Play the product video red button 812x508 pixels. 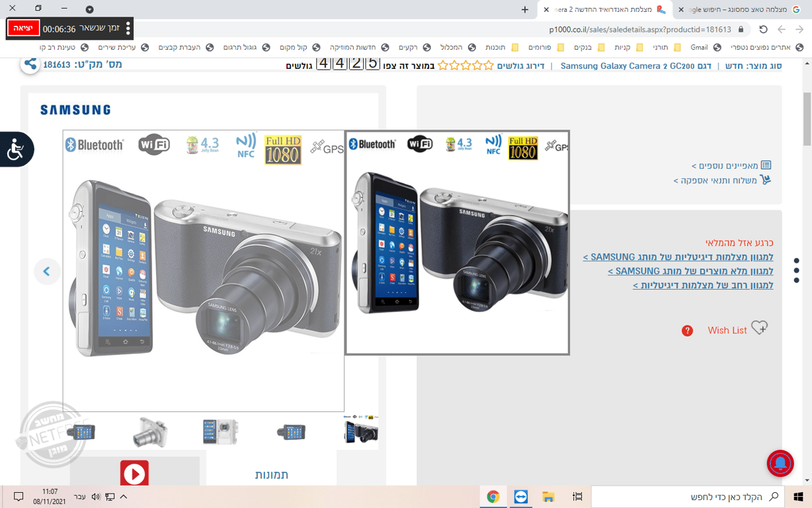click(x=134, y=474)
